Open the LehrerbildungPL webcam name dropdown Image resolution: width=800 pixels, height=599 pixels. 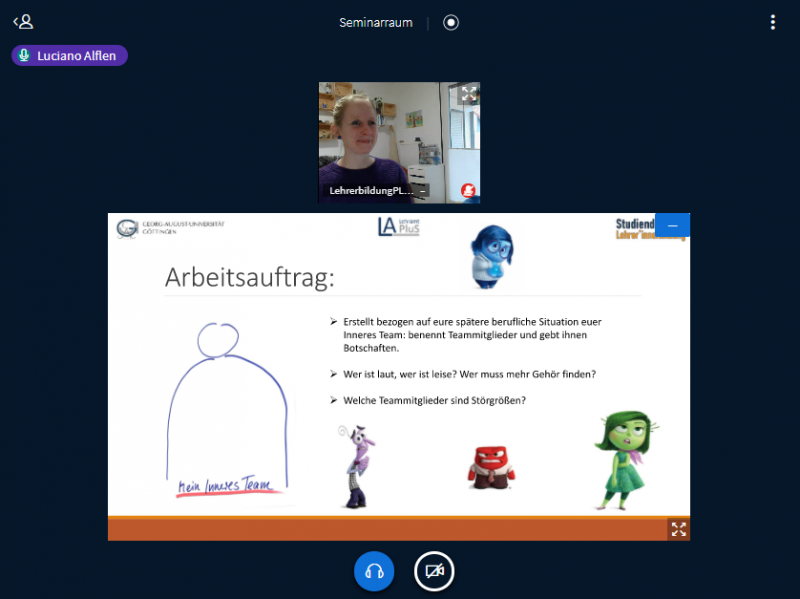pyautogui.click(x=377, y=190)
